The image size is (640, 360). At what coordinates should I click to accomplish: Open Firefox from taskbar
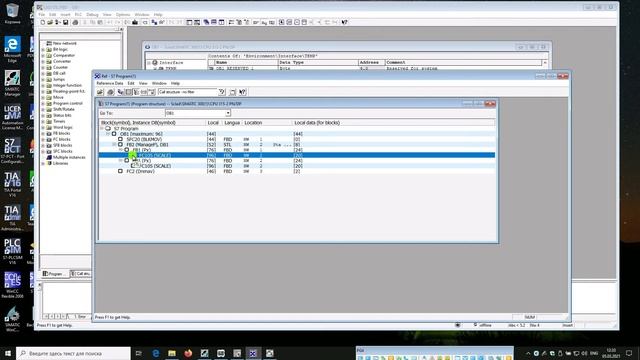point(188,353)
